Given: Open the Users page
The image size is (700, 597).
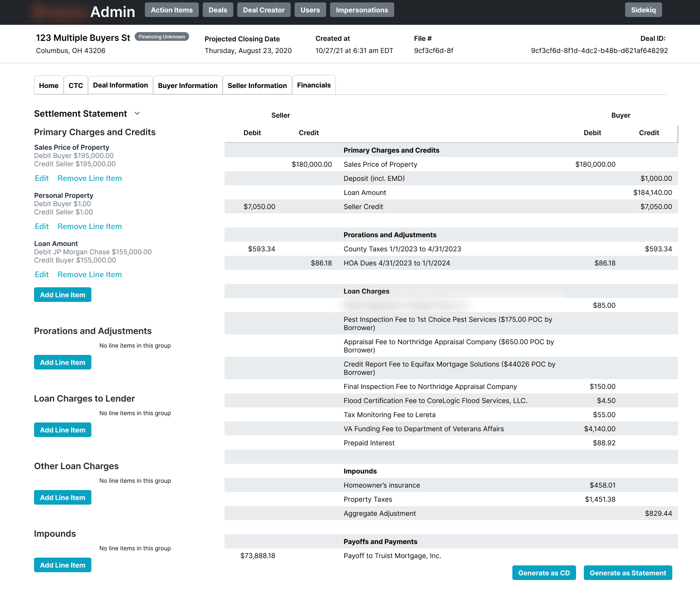Looking at the screenshot, I should point(310,10).
